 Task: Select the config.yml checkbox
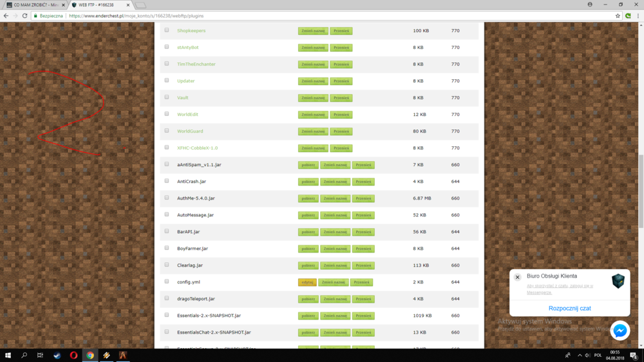(167, 281)
